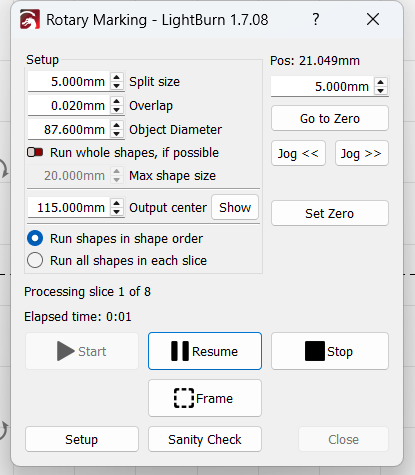Run the Sanity Check

tap(205, 439)
